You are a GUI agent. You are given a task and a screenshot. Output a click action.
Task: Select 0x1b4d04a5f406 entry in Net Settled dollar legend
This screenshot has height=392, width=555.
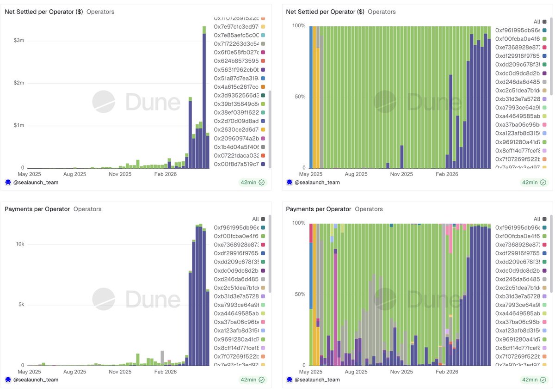tap(239, 147)
